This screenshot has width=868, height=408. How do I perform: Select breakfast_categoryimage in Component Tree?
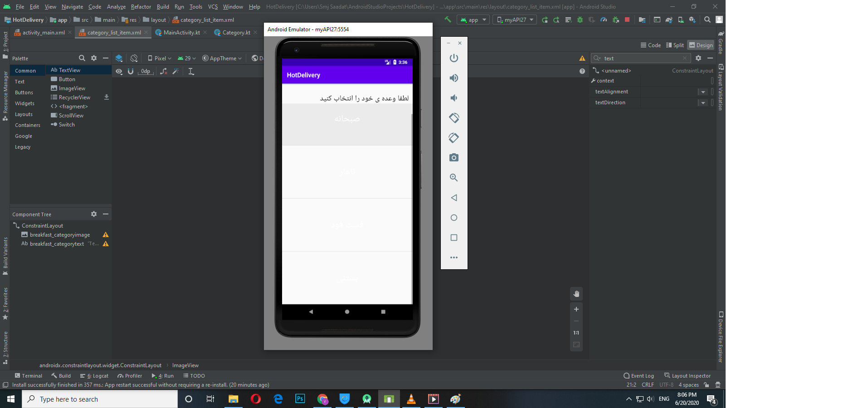point(60,235)
